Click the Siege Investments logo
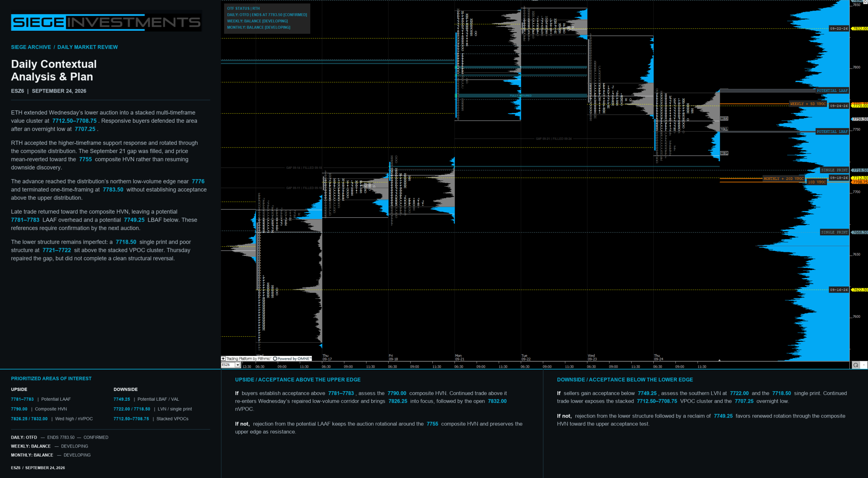The image size is (868, 478). point(106,22)
